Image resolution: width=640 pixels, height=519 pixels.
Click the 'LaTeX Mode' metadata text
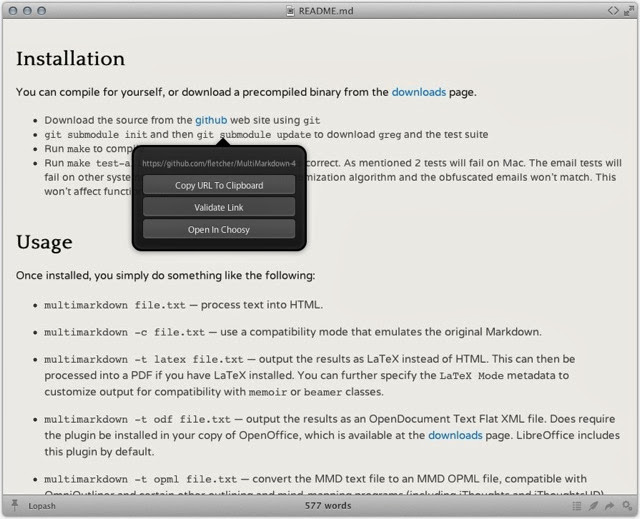(471, 376)
